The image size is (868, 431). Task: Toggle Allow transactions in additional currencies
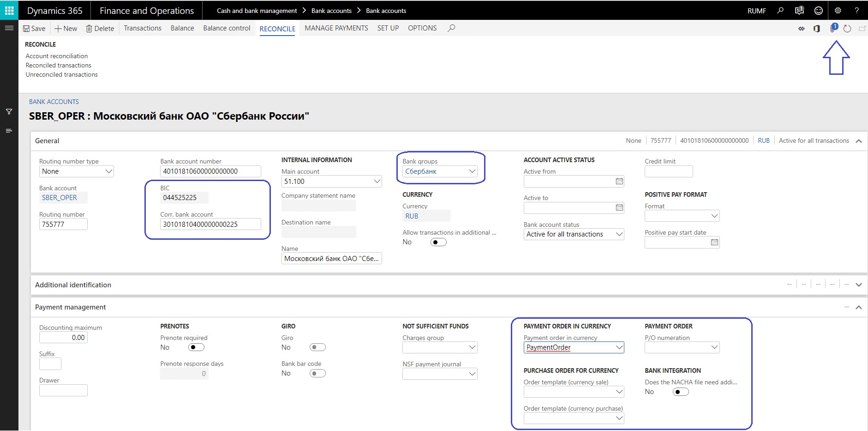tap(438, 242)
